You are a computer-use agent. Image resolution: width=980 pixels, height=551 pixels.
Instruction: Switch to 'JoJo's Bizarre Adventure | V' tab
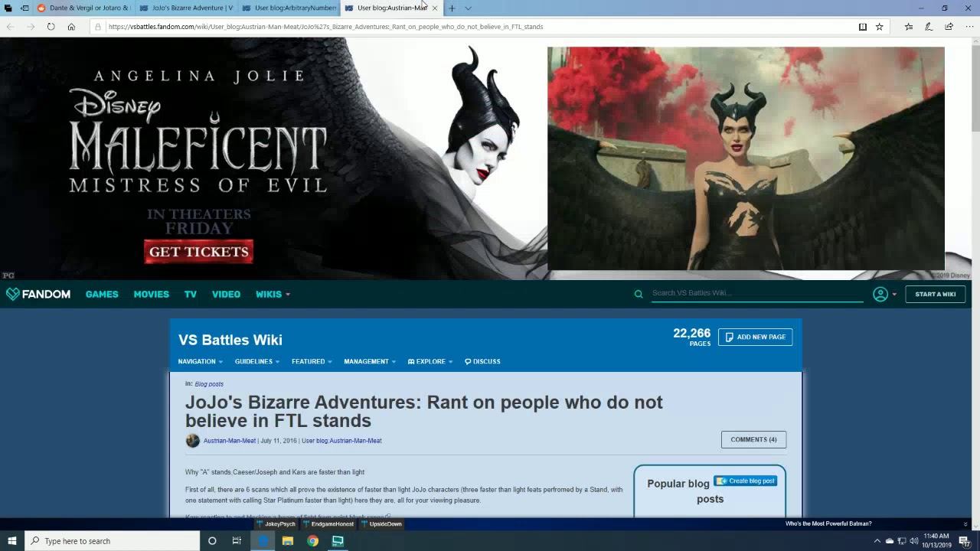(187, 8)
